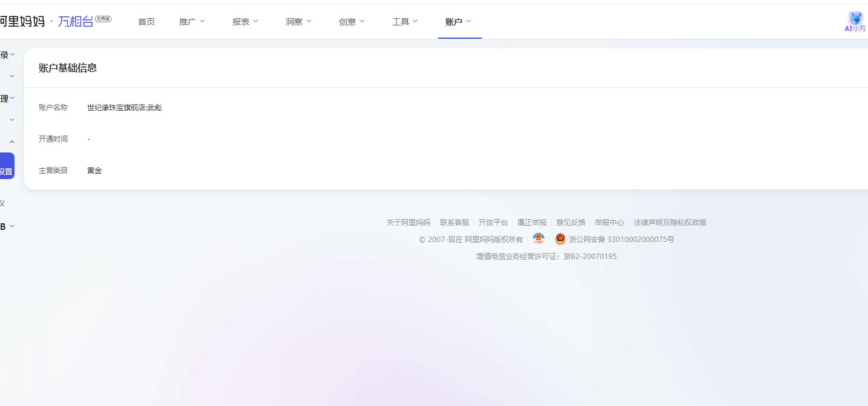Click the 阿里妈妈 logo
Viewport: 868px width, 406px height.
[22, 22]
